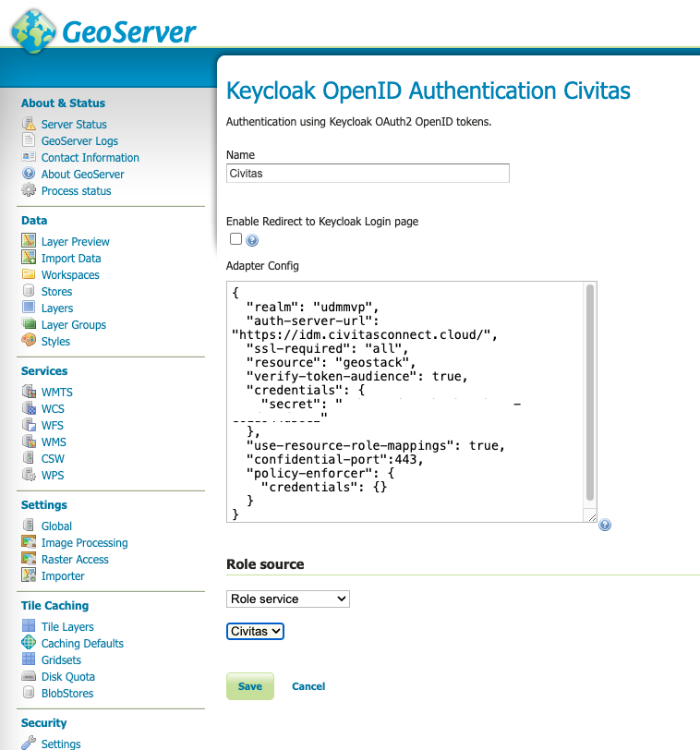Click the GeoServer globe logo
The image size is (700, 750).
(33, 30)
